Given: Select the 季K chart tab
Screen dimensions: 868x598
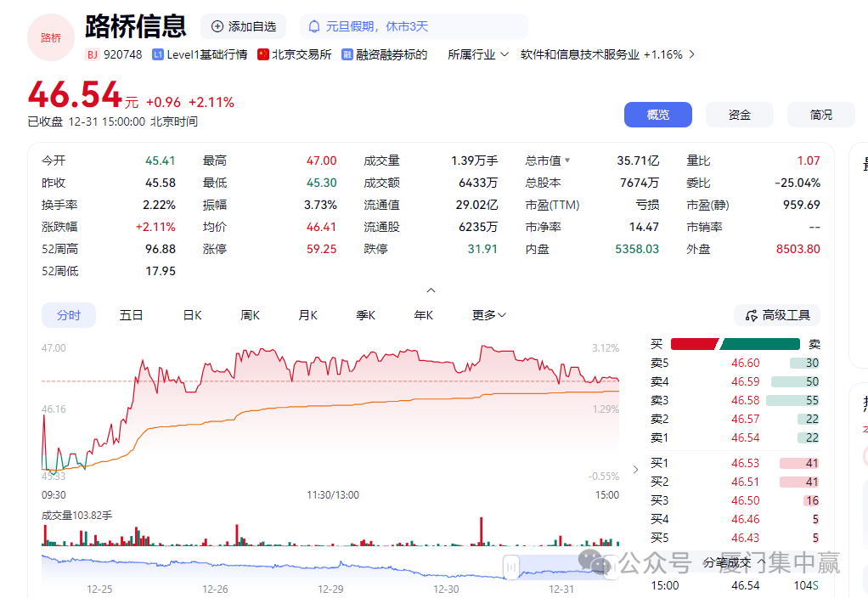Looking at the screenshot, I should 365,315.
